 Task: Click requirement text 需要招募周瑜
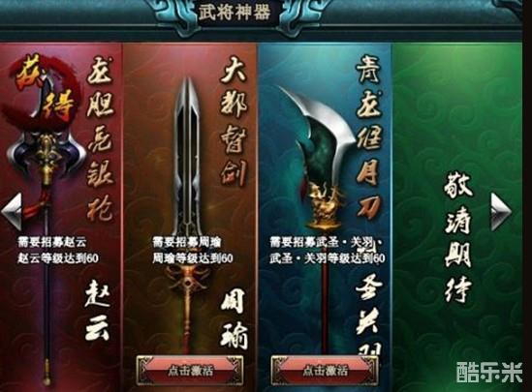(x=187, y=242)
